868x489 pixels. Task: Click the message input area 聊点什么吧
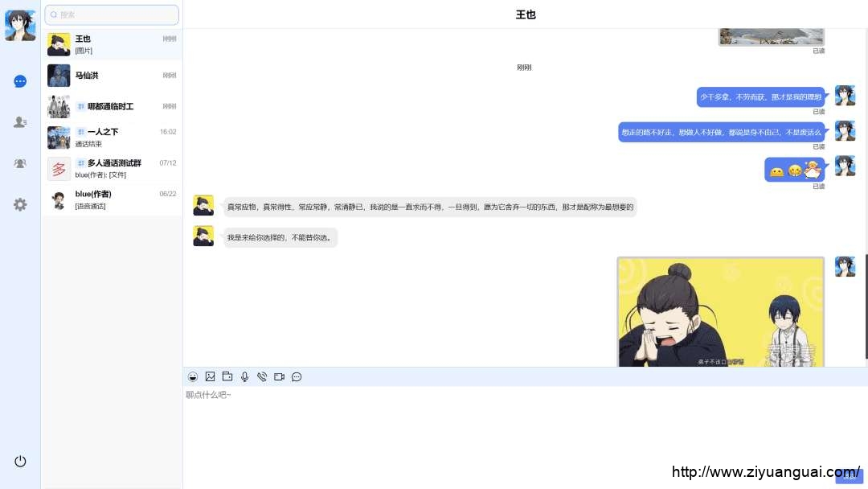tap(525, 426)
